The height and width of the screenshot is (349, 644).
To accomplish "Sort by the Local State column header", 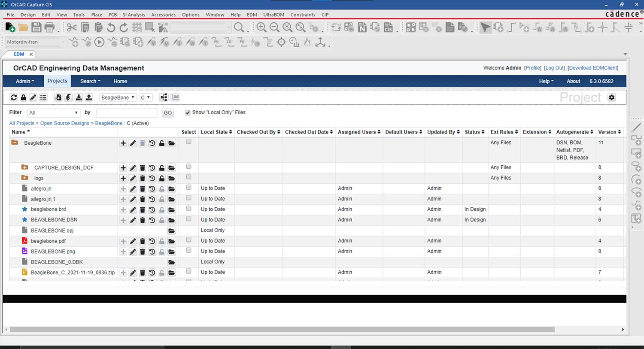I will pos(216,132).
